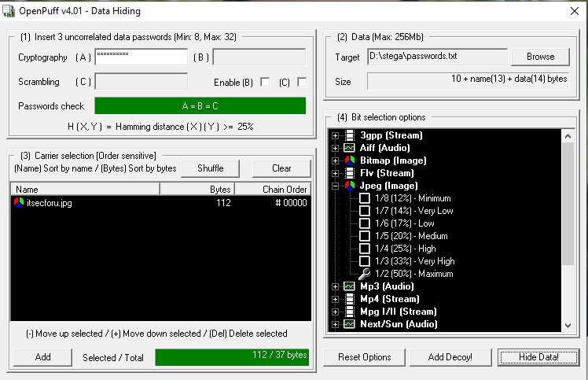Collapse the Jpeg (Image) tree node
This screenshot has height=380, width=588.
[x=336, y=186]
